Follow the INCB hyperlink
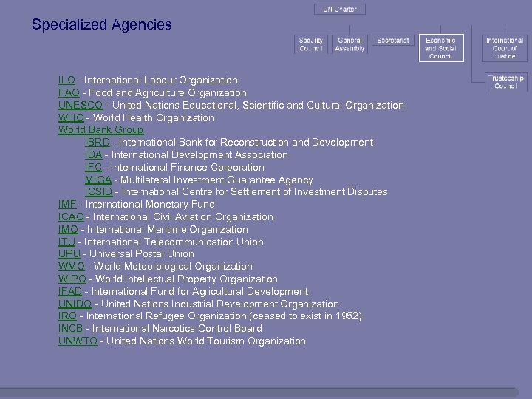The height and width of the screenshot is (399, 532). [71, 328]
